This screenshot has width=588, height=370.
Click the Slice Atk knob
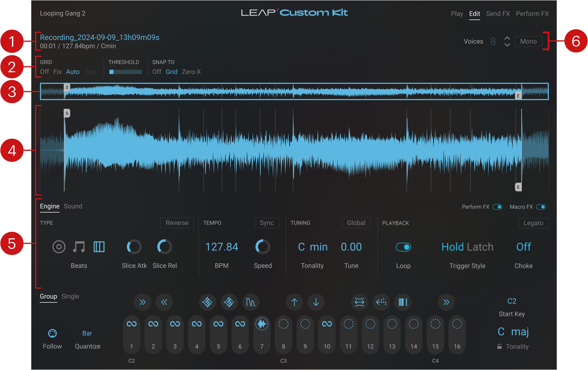point(134,247)
